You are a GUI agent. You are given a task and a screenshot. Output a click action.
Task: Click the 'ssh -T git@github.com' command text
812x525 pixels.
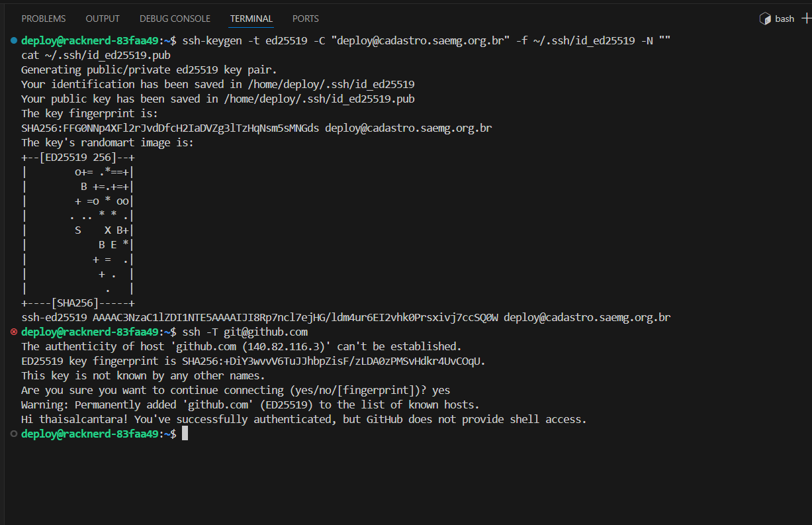point(245,332)
